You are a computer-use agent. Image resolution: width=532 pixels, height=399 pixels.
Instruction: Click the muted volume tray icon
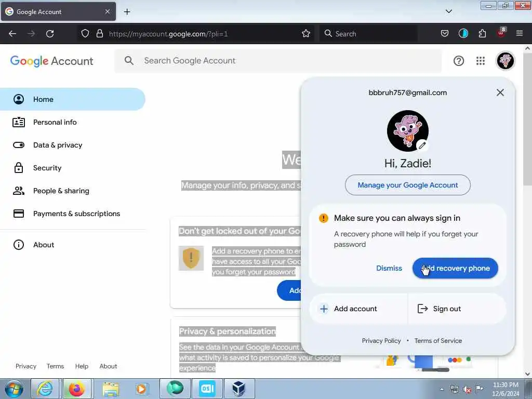pos(467,390)
